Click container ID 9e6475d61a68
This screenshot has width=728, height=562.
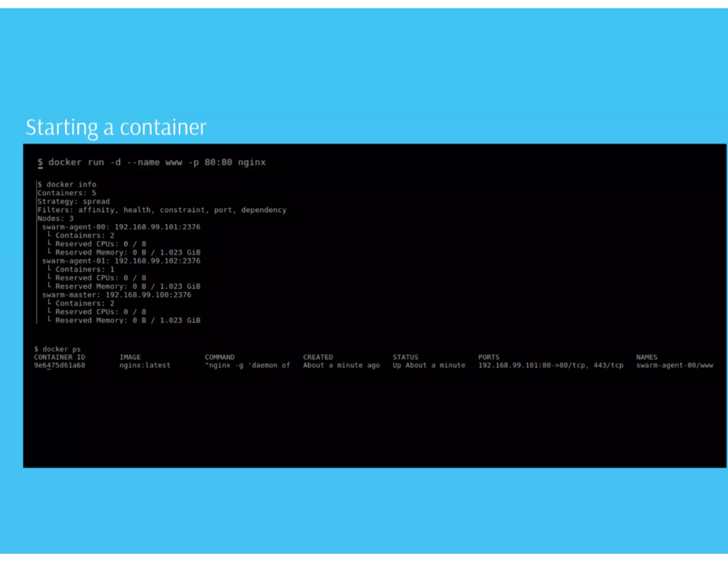[x=59, y=366]
